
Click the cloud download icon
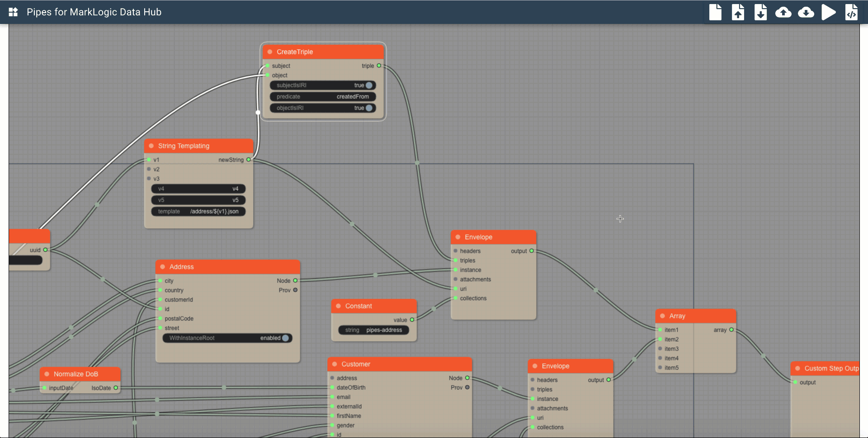(806, 12)
